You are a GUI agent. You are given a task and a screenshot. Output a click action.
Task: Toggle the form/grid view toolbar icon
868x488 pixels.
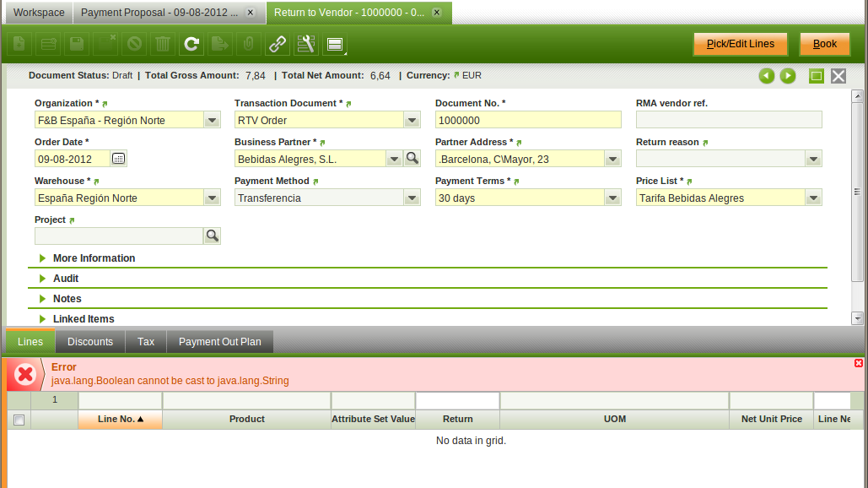(334, 44)
